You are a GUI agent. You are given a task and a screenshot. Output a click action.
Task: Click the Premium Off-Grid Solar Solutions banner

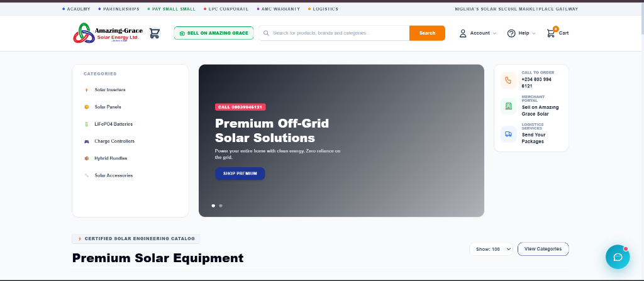point(341,141)
